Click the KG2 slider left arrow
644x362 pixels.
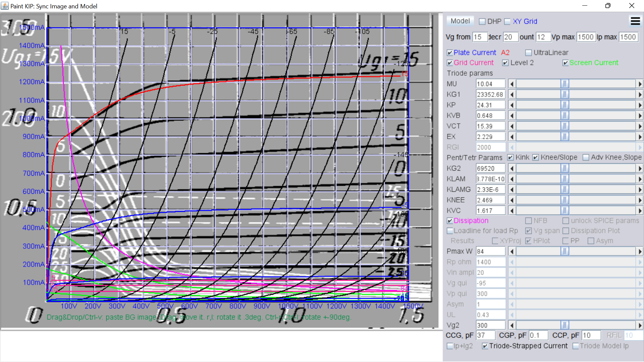[512, 168]
